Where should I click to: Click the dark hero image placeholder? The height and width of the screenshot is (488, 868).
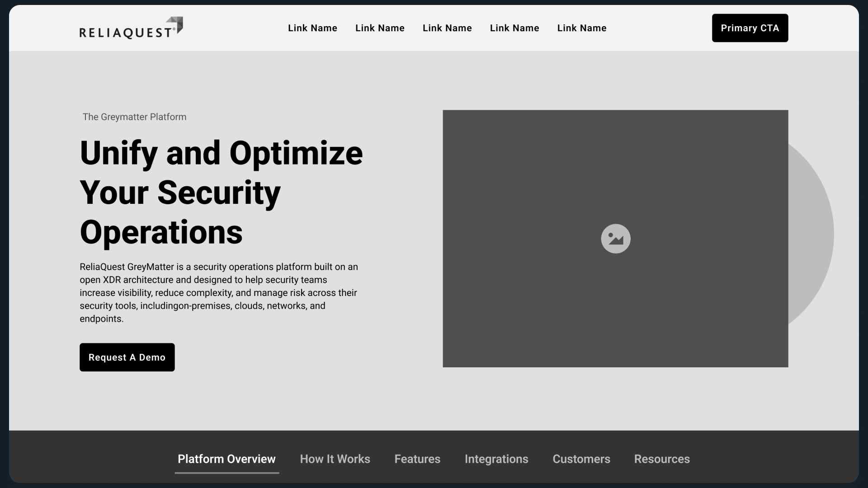[542, 172]
